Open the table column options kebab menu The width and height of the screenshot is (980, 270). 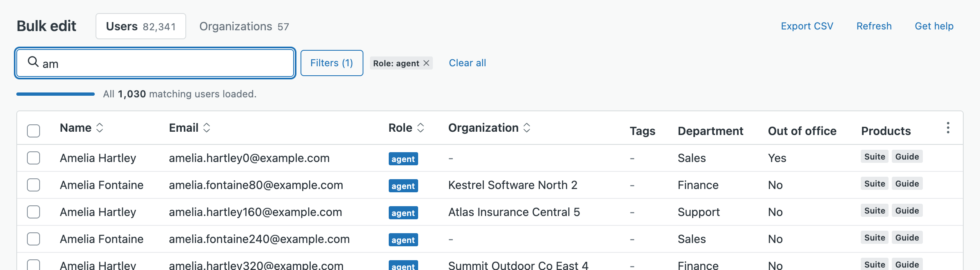(x=948, y=128)
